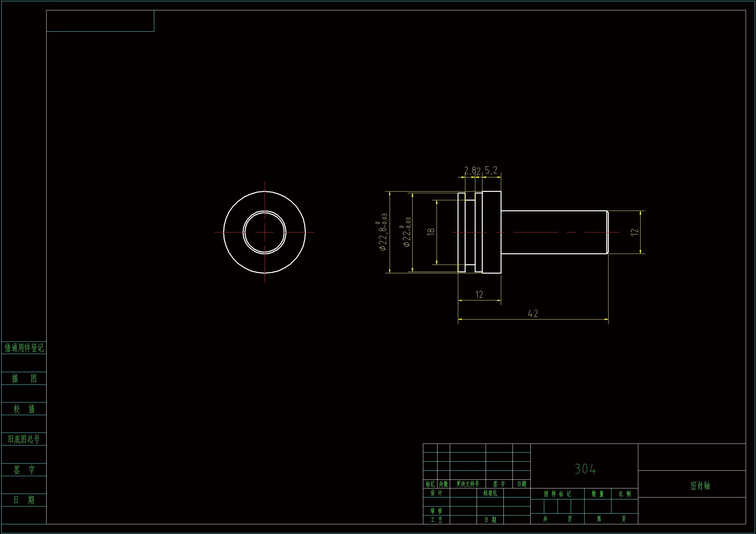Click the vertical 12 shaft diameter dimension
The image size is (756, 534).
634,232
